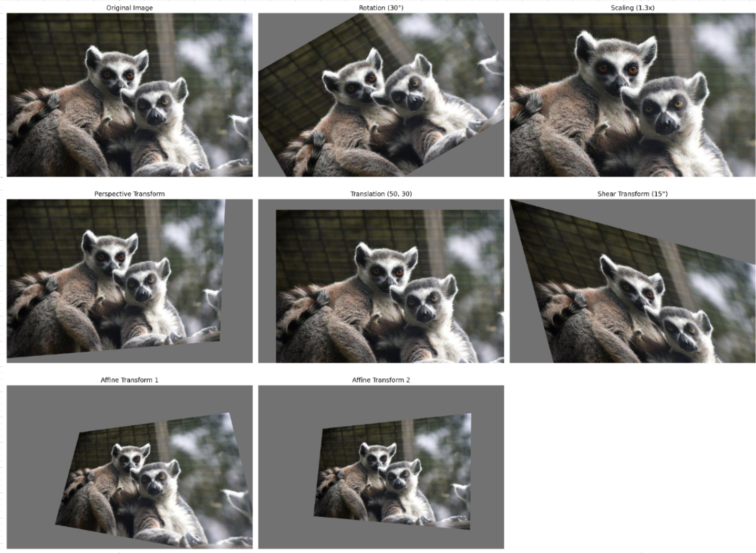Select the Rotation (30°) transformed image
756x553 pixels.
pyautogui.click(x=381, y=95)
